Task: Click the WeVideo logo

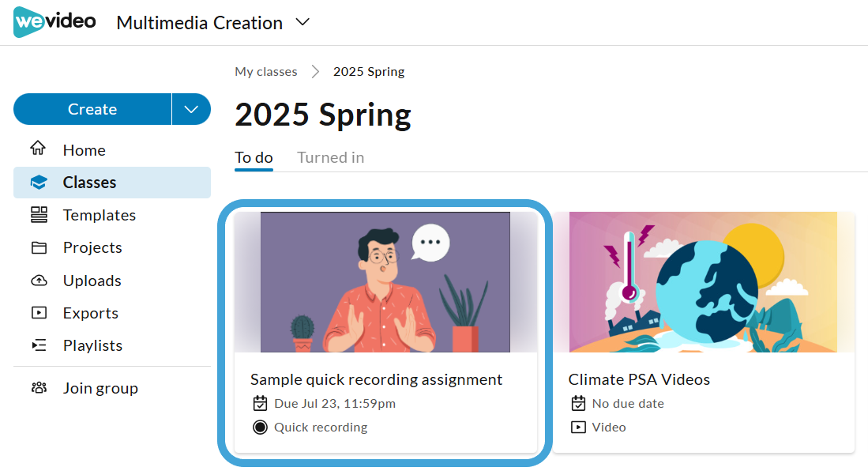Action: (x=54, y=22)
